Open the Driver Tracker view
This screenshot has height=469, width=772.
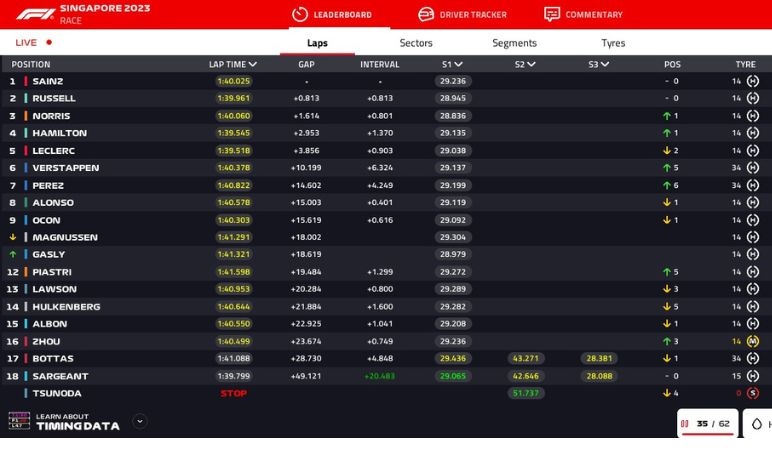[x=462, y=15]
